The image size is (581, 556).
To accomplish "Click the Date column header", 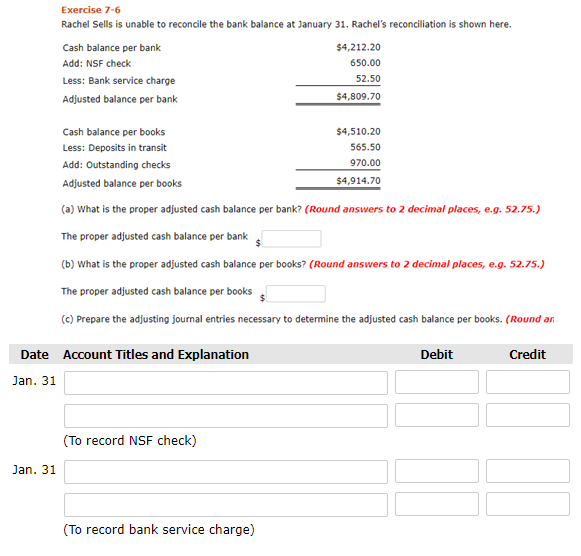I will [34, 354].
